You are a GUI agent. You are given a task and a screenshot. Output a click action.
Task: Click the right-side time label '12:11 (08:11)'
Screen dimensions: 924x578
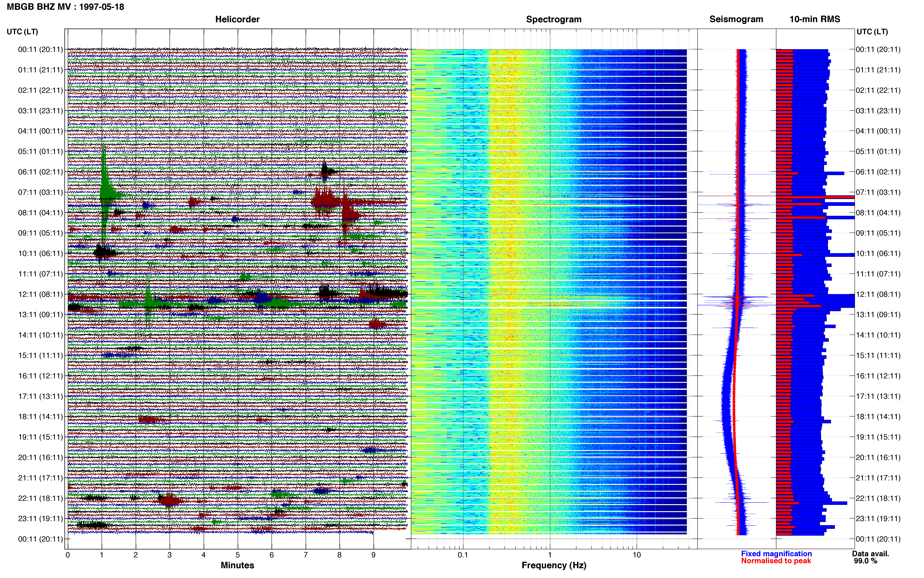tap(878, 294)
